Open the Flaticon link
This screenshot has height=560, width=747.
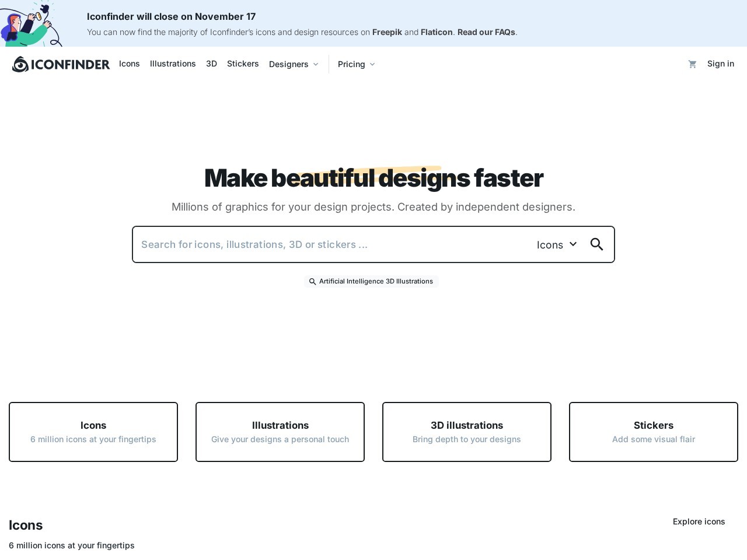tap(437, 32)
